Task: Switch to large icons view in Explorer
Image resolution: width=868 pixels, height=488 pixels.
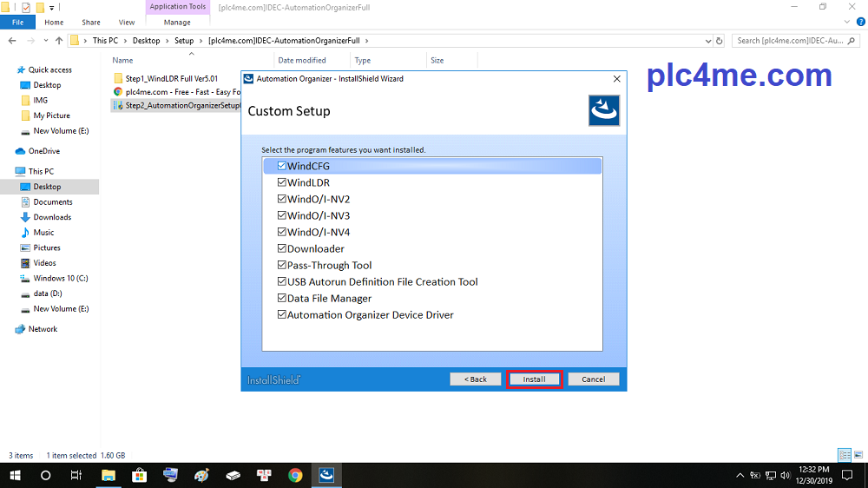Action: [858, 455]
